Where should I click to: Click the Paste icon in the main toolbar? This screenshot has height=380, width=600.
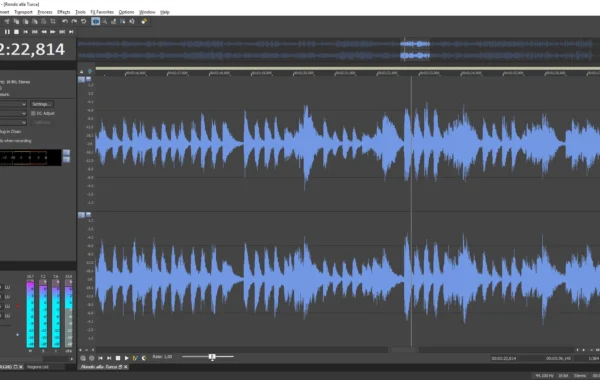26,21
